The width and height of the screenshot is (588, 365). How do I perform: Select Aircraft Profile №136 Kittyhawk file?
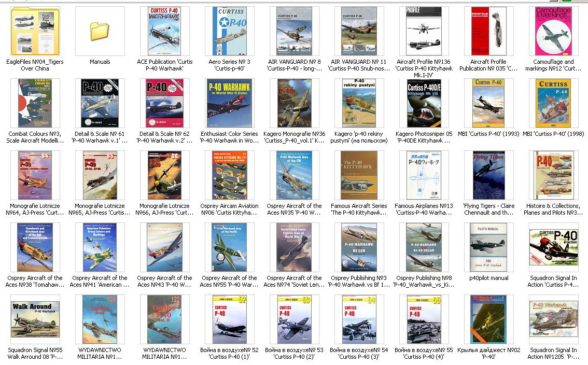[x=423, y=31]
